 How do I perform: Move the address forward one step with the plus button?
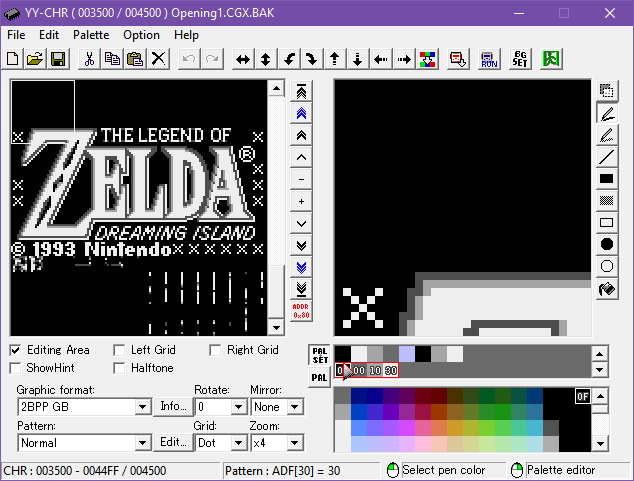tap(301, 201)
